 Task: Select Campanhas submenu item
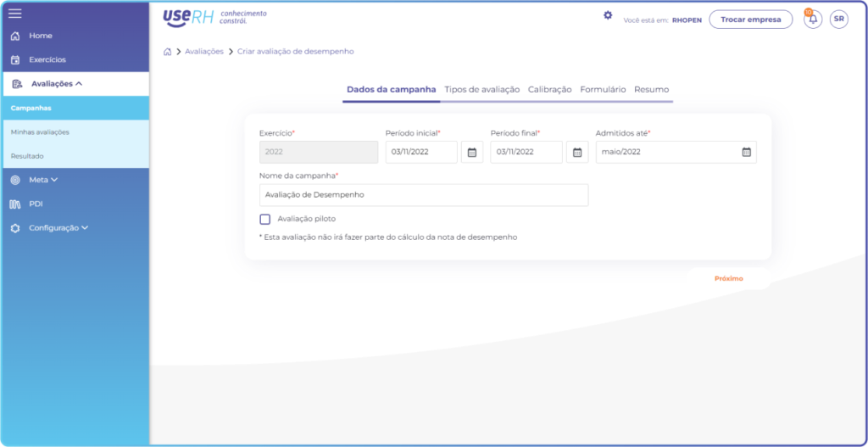(x=75, y=108)
